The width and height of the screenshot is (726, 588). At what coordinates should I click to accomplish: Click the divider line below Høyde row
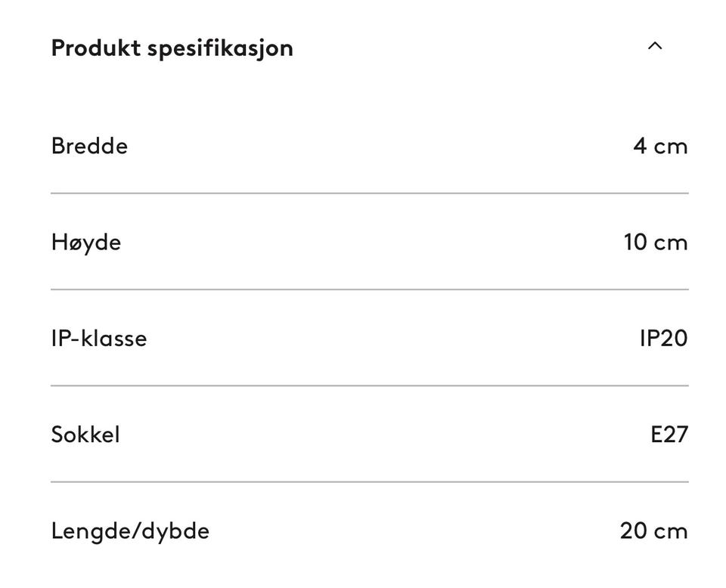[x=369, y=289]
